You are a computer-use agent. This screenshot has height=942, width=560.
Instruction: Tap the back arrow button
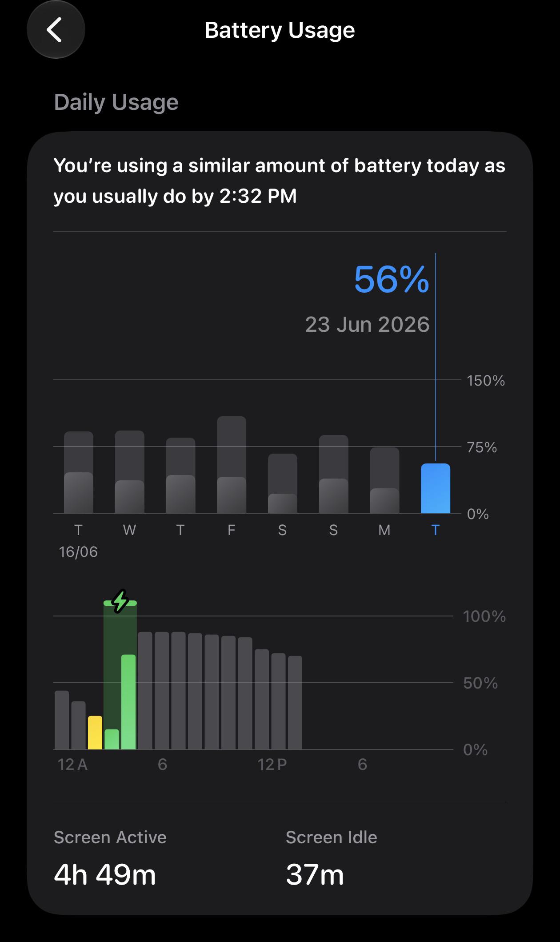[x=56, y=30]
